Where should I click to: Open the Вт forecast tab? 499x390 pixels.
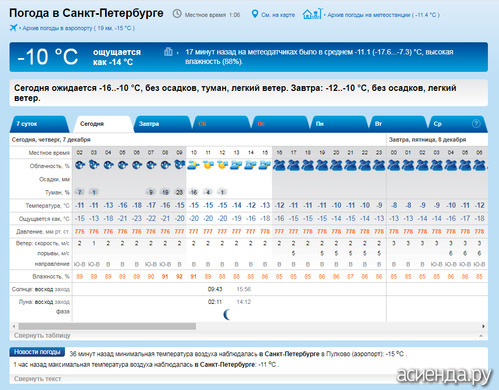pos(399,124)
